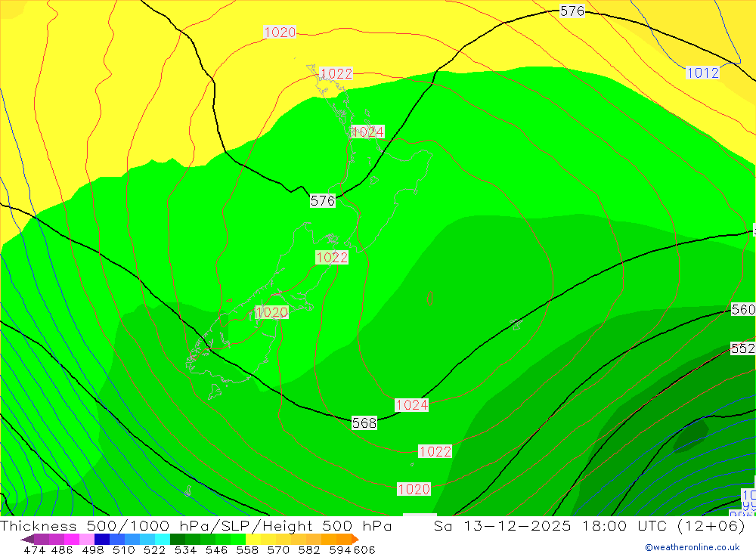Viewport: 756px width, 554px height.
Task: Pick the dark purple legend swatch above 474
Action: (x=42, y=539)
